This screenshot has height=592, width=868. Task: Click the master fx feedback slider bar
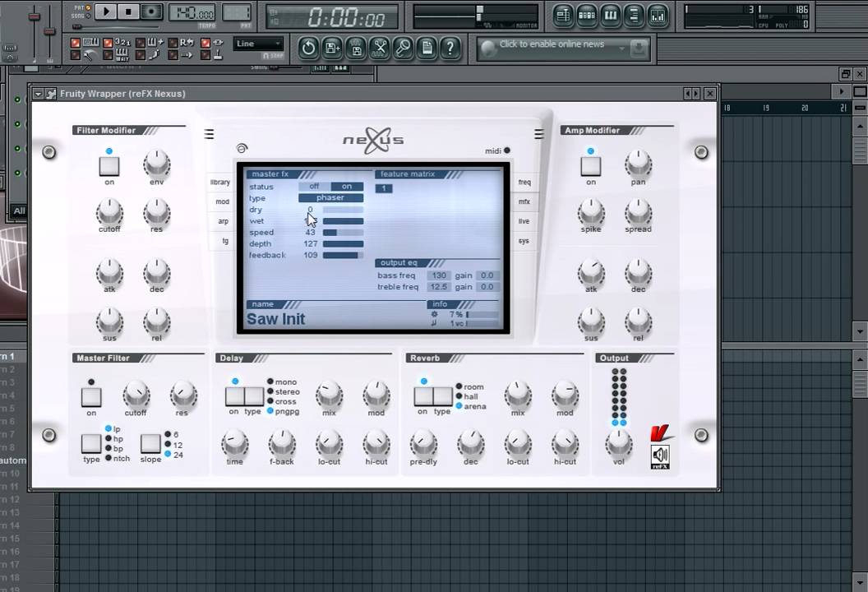343,255
